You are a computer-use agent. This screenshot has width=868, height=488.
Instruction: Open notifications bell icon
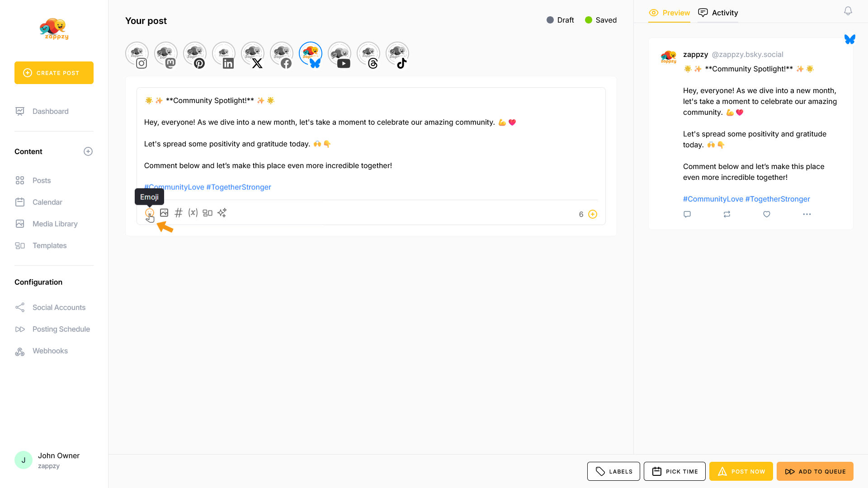848,11
